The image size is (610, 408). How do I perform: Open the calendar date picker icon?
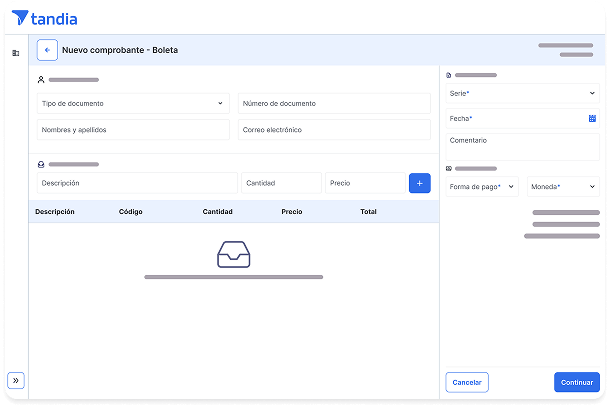(x=592, y=118)
